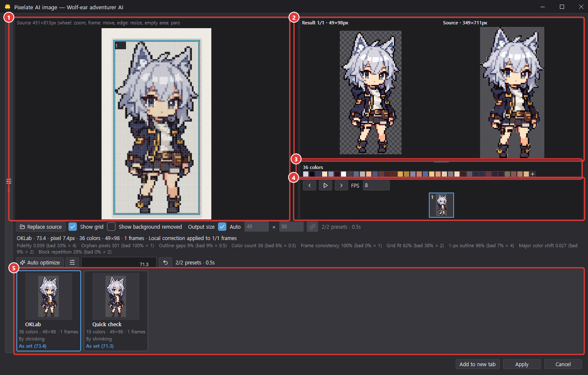Open the optimize settings sliders icon

pos(72,263)
